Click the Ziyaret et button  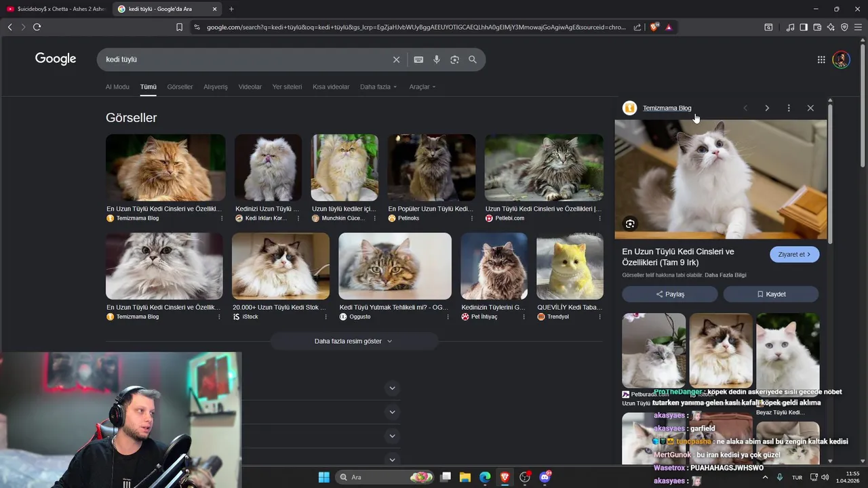tap(795, 254)
